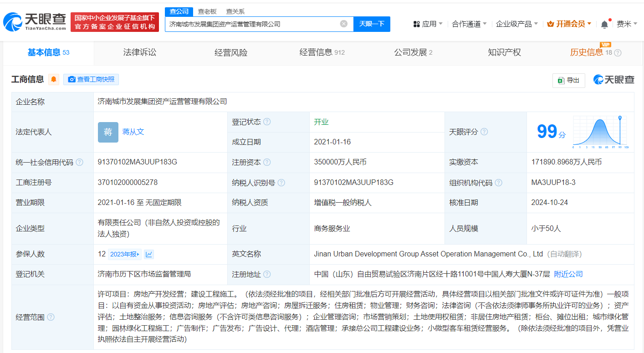This screenshot has height=353, width=644.
Task: Click the TianYanCha logo in header
Action: click(35, 21)
